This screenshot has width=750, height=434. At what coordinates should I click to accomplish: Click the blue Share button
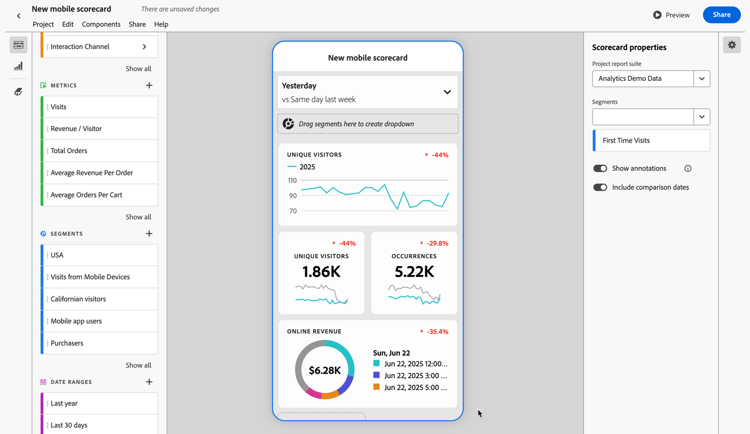721,15
